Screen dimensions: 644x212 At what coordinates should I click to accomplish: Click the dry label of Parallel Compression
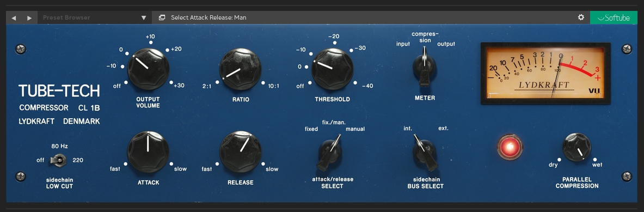coord(553,165)
